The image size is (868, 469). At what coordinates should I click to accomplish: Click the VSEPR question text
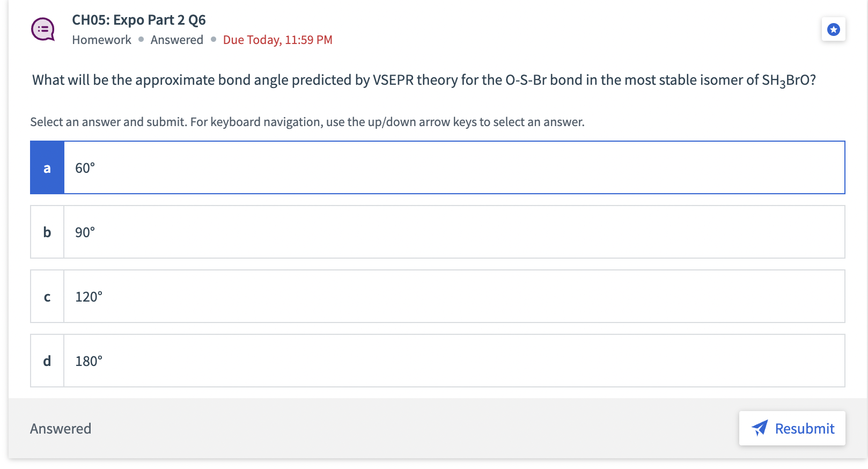[423, 79]
